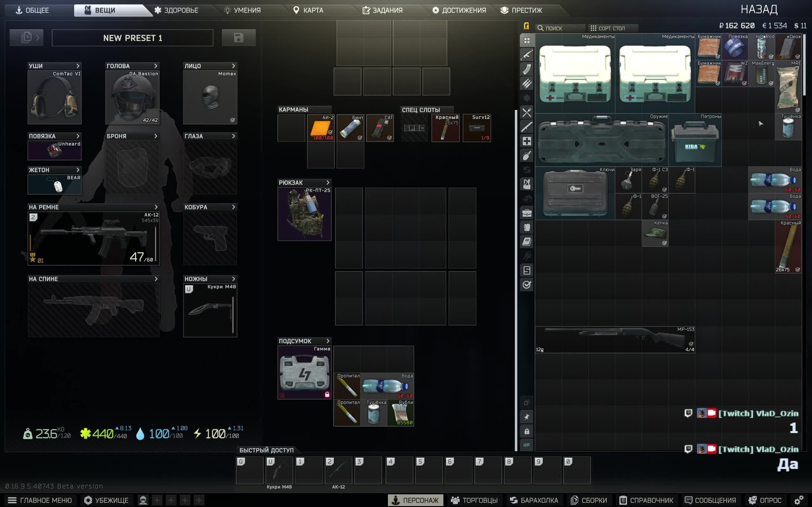Open settings gear in bottom bar
Viewport: 812px width, 507px height.
pos(799,500)
